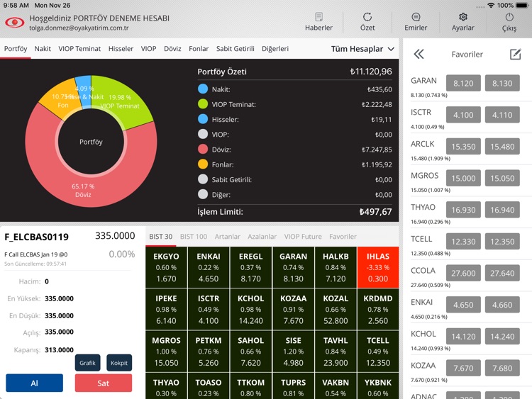
Task: Click the yellow Fonlar legend dot
Action: tap(203, 164)
